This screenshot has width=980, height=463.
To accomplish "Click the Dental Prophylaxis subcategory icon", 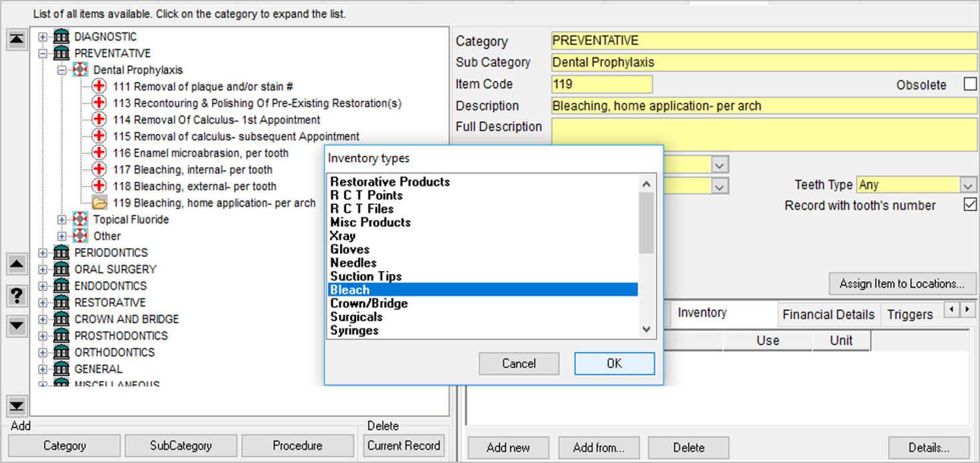I will [x=80, y=70].
